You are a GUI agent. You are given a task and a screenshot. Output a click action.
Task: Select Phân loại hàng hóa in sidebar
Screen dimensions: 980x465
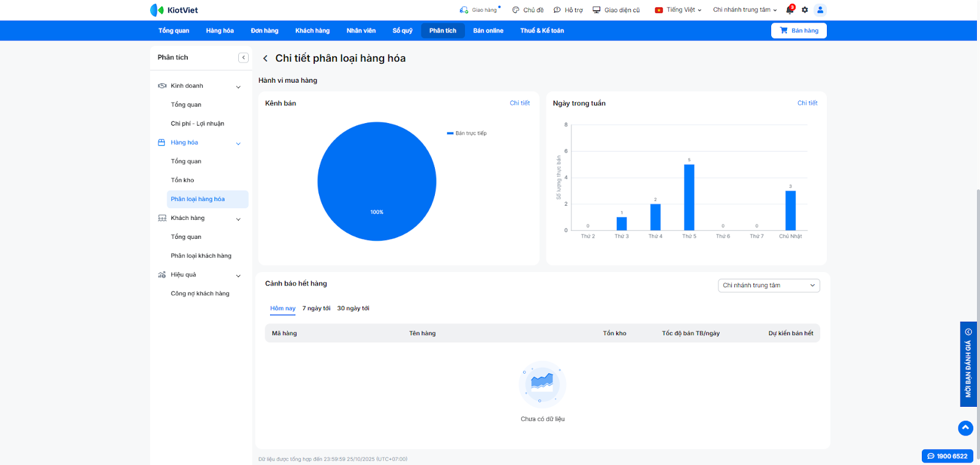coord(208,199)
